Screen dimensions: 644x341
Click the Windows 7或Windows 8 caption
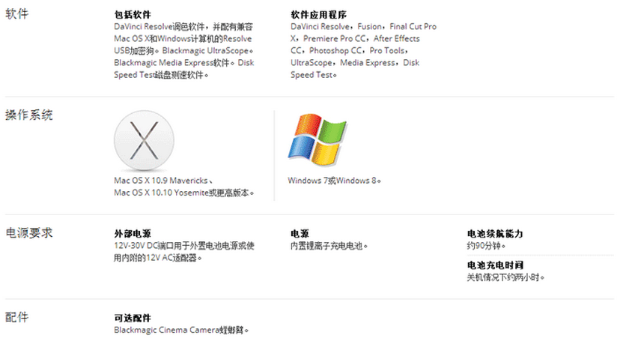(x=334, y=181)
